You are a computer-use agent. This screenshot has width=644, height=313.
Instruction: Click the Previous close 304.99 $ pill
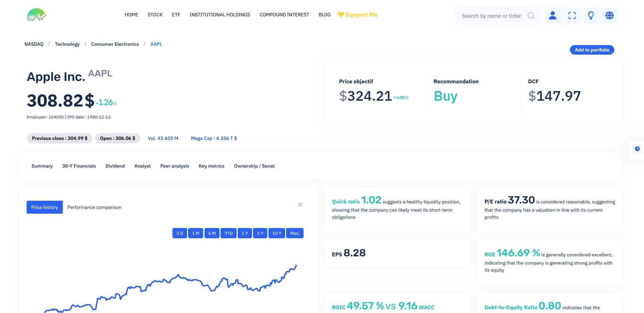tap(59, 138)
